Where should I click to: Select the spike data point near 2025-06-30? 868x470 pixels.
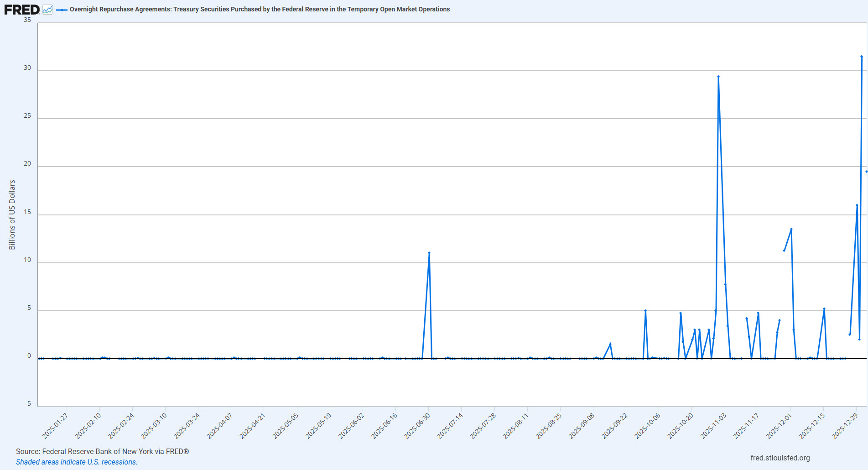[x=429, y=253]
